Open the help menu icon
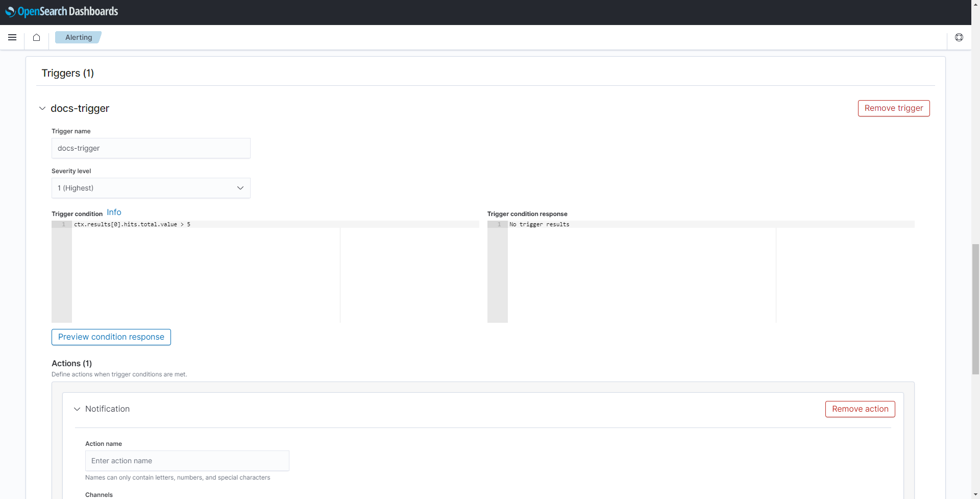Screen dimensions: 980x499 click(959, 37)
